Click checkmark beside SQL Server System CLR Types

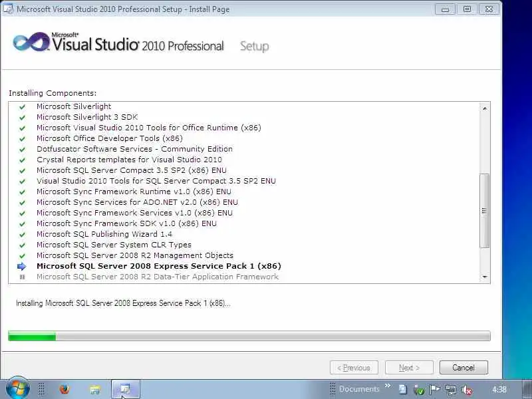[x=23, y=245]
